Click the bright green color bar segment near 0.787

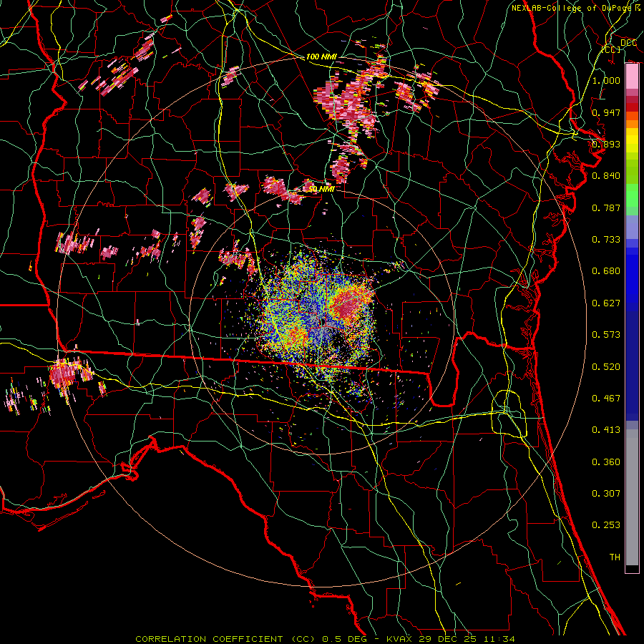632,195
